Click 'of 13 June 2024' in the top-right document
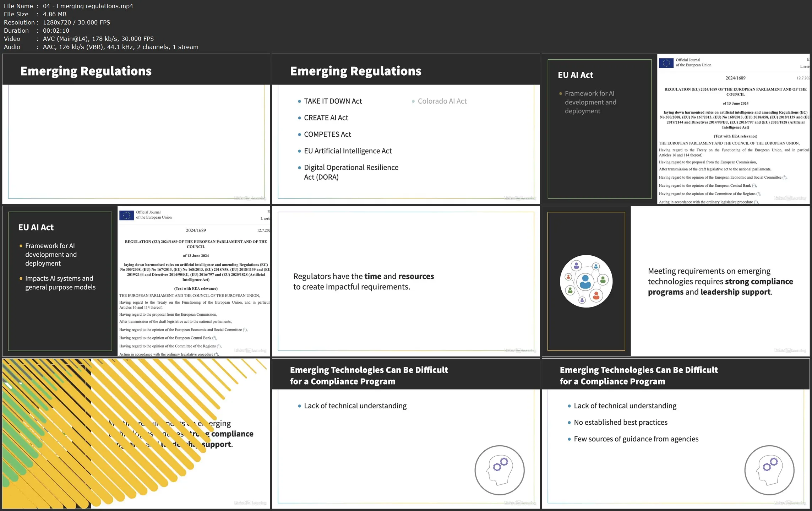The image size is (812, 511). tap(735, 103)
